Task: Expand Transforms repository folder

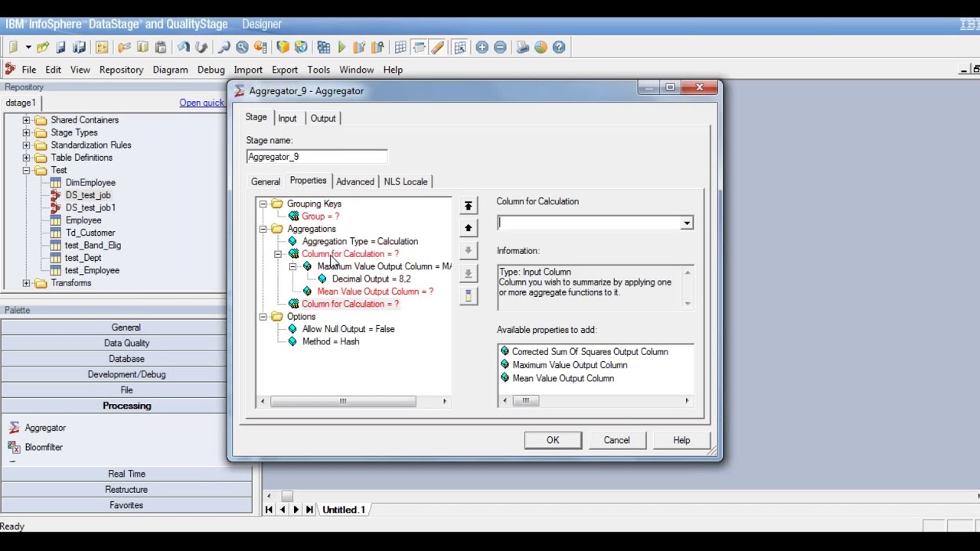Action: point(26,283)
